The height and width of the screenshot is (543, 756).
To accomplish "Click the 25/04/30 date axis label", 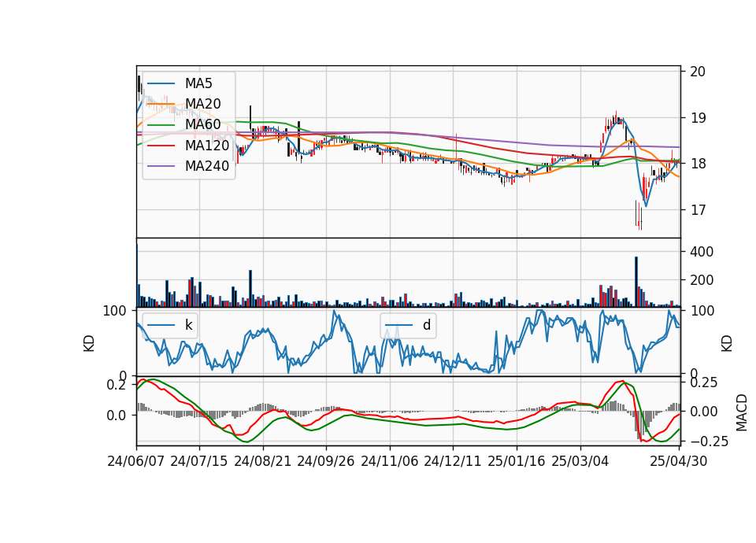I will [x=679, y=461].
